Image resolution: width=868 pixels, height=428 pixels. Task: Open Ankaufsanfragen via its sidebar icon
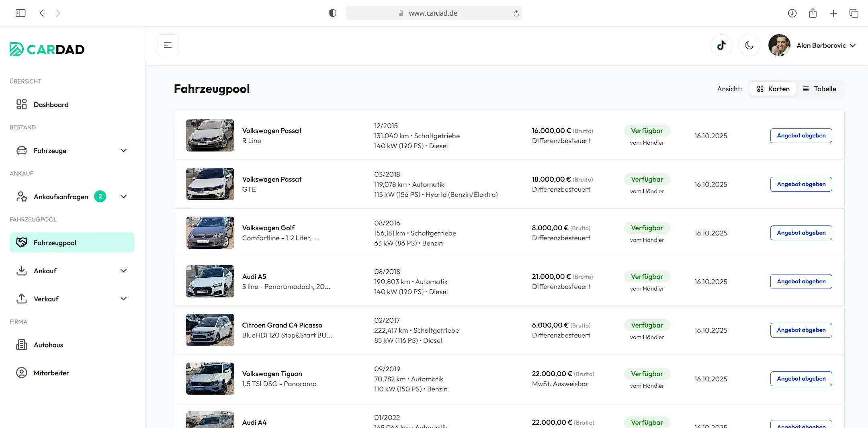pyautogui.click(x=22, y=197)
